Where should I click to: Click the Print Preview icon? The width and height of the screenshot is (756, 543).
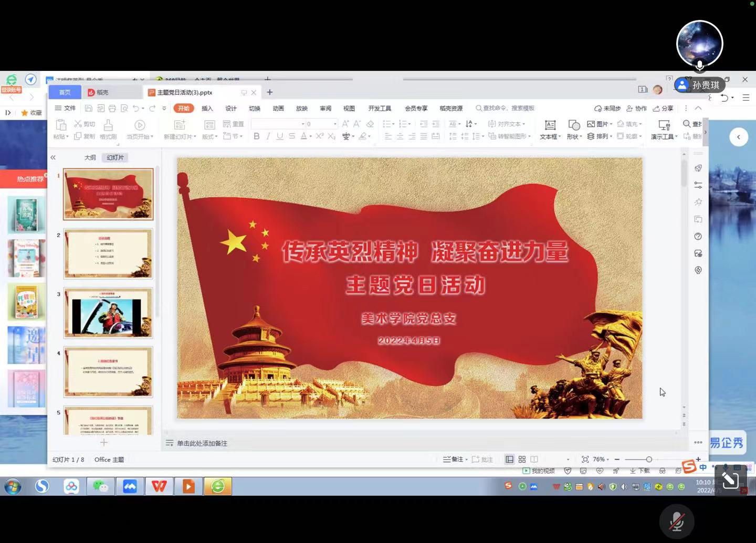click(124, 108)
